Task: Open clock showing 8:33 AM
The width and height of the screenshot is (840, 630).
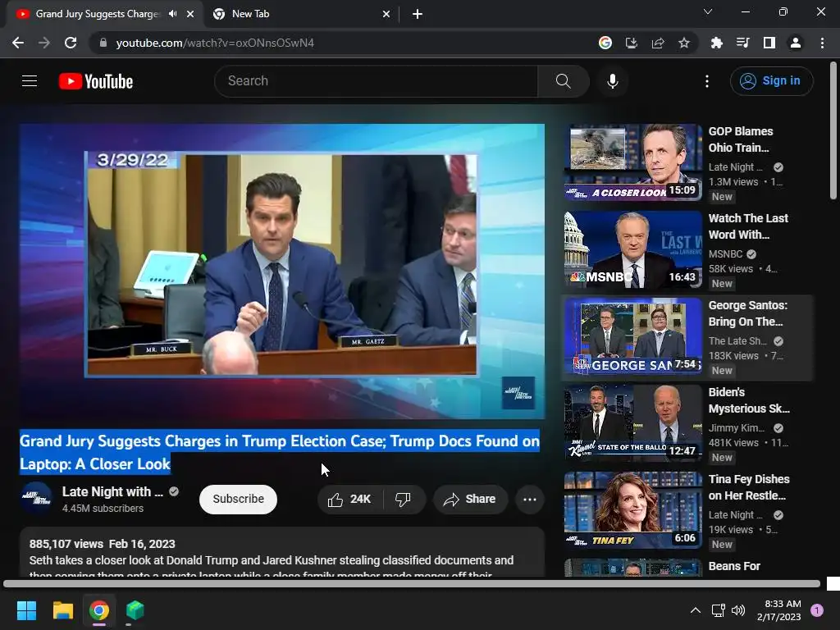Action: point(779,610)
